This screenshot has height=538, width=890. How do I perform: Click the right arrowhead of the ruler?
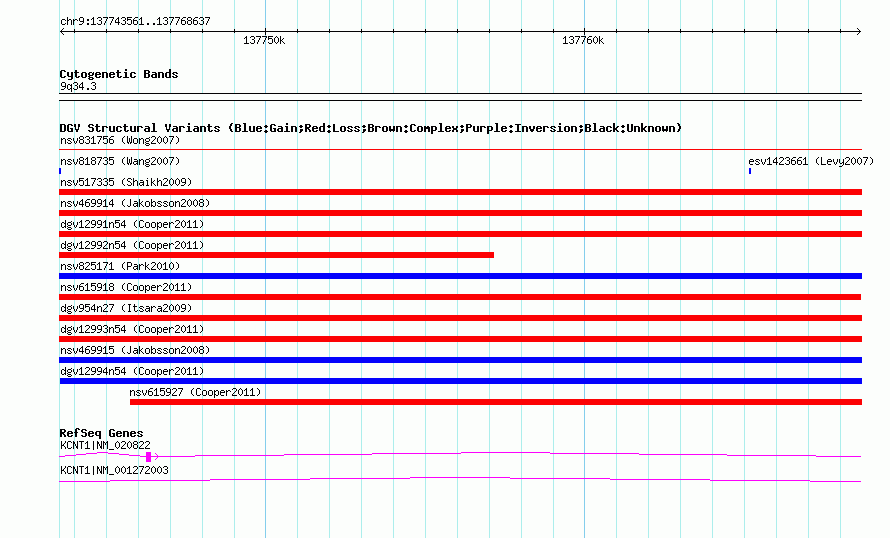click(x=859, y=32)
